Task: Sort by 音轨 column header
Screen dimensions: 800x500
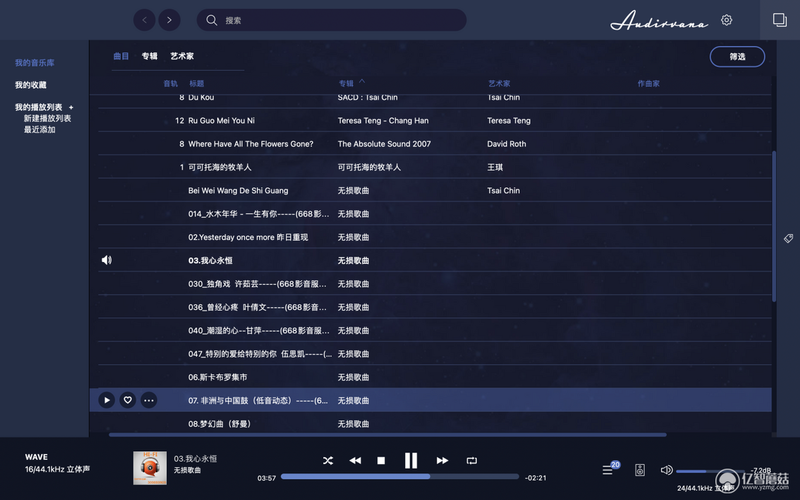Action: click(x=170, y=84)
